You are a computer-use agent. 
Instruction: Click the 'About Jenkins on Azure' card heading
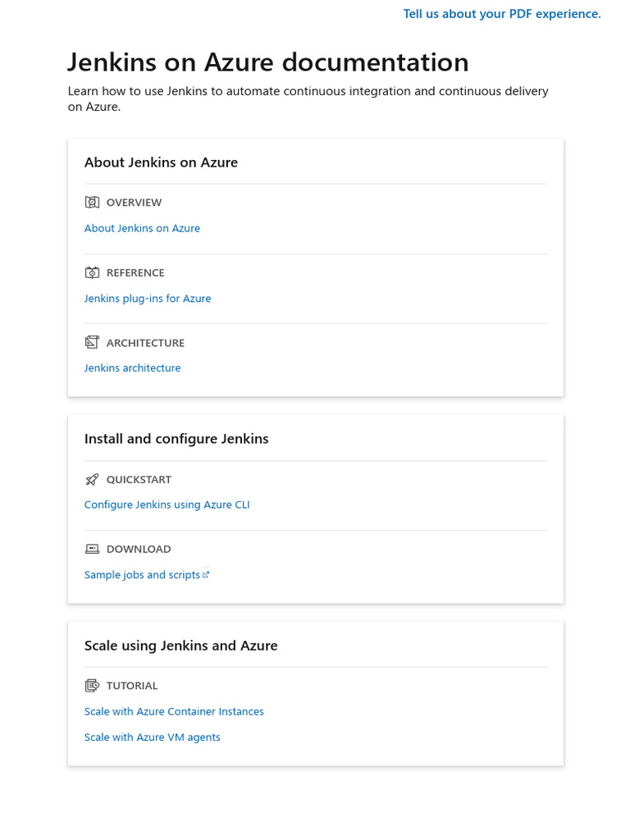tap(161, 162)
